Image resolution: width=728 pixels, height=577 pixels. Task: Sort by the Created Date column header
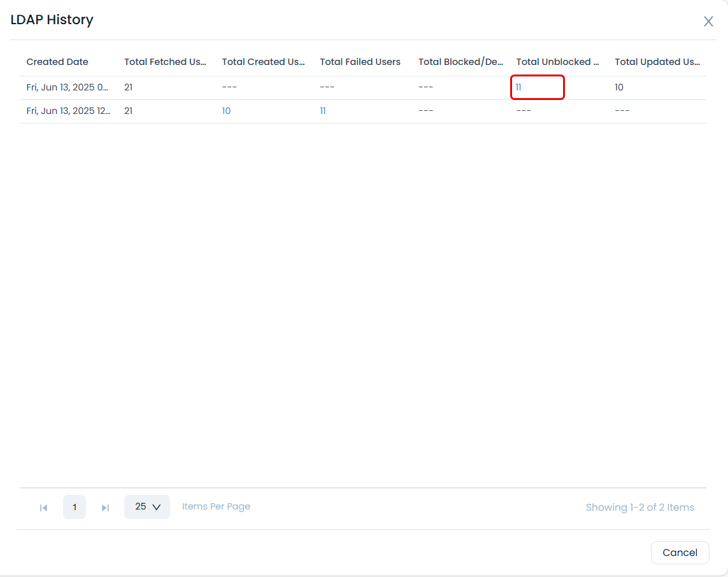point(57,62)
